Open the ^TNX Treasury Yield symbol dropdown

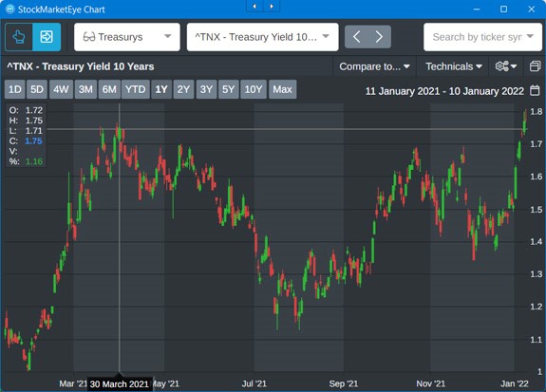point(262,37)
